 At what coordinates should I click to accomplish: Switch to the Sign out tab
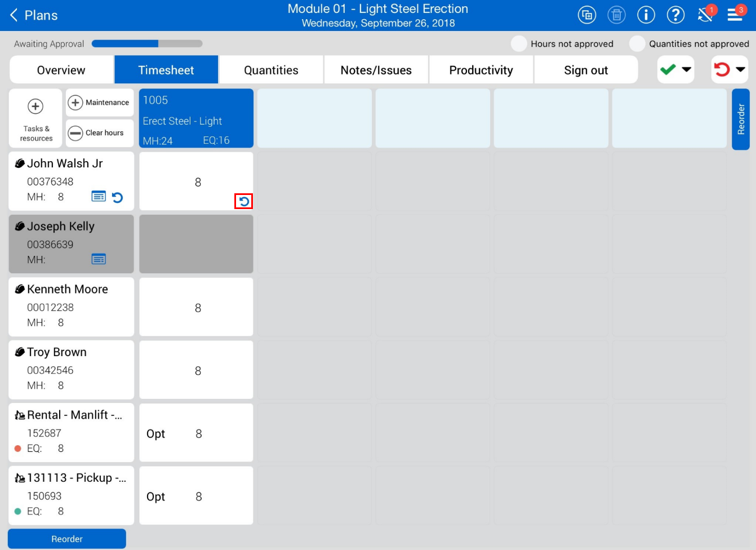[x=586, y=70]
